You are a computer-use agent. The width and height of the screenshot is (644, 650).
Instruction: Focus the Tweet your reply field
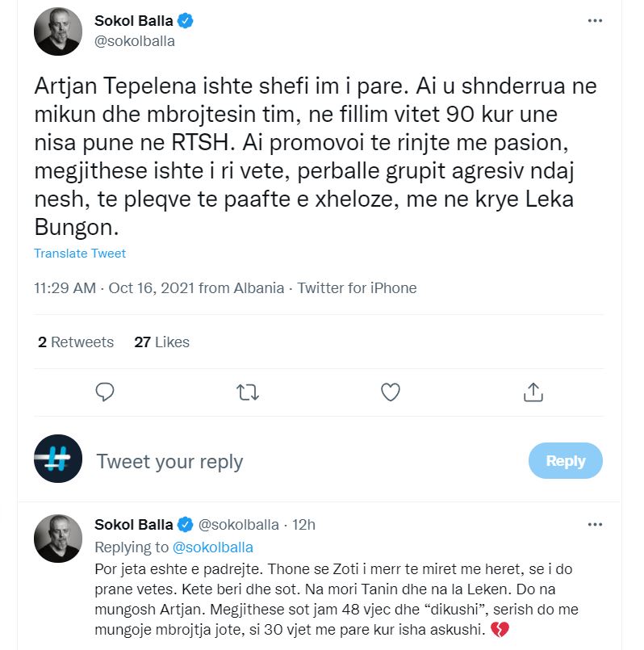pyautogui.click(x=307, y=462)
